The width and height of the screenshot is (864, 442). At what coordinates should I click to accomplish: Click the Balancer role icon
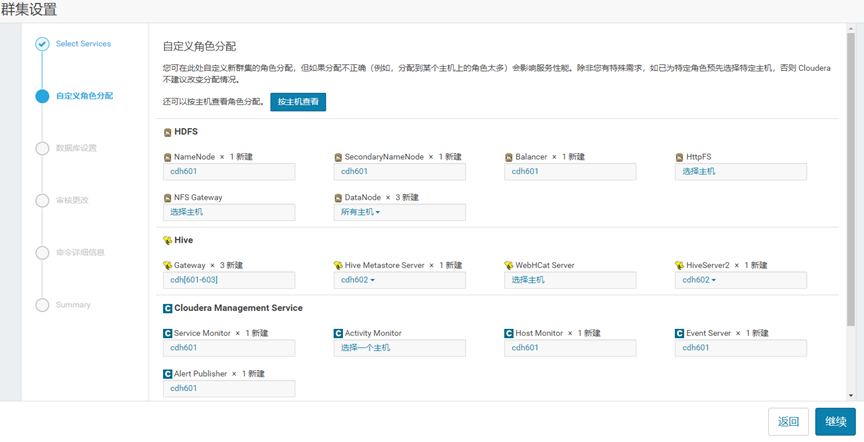(509, 157)
